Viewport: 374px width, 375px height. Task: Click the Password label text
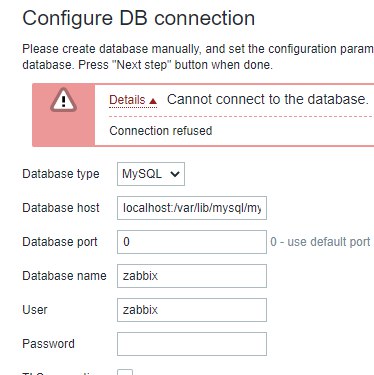click(48, 344)
